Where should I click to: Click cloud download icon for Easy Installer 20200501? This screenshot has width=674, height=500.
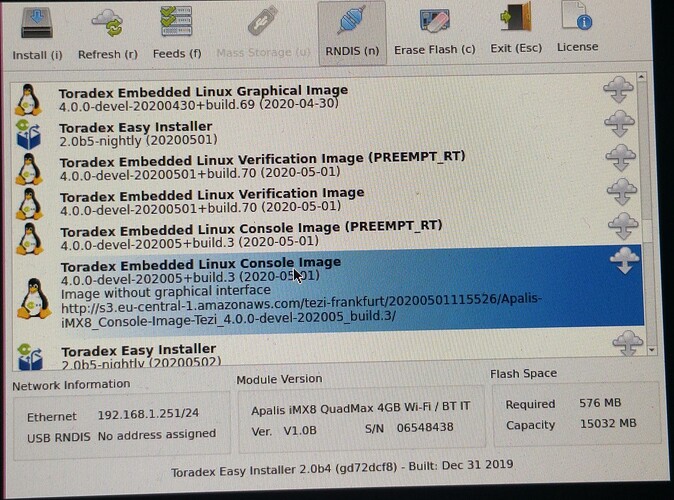[x=619, y=123]
